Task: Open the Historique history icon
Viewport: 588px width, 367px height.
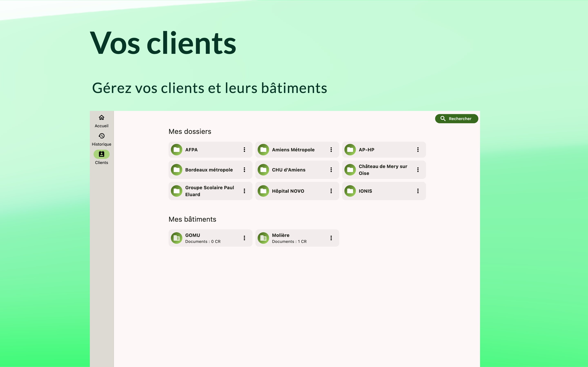Action: (101, 136)
